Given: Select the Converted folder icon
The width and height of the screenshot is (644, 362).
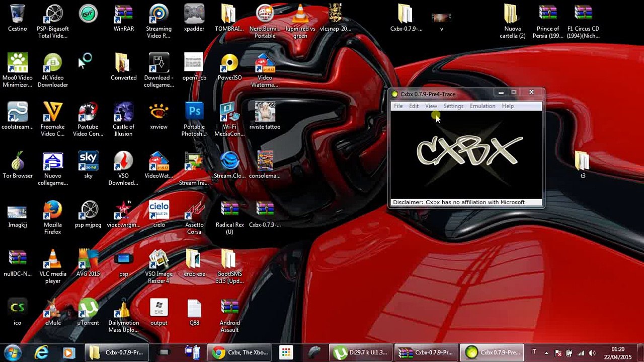Looking at the screenshot, I should point(124,67).
